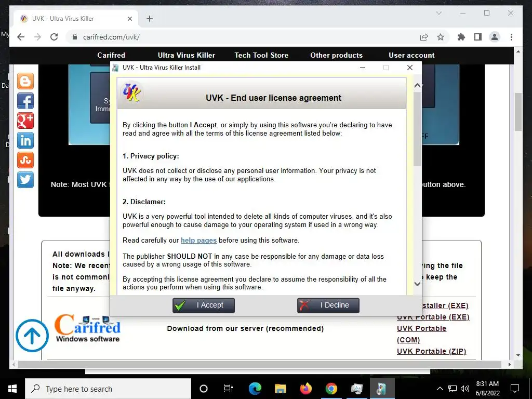
Task: Share this page via Chrome share icon
Action: coord(424,37)
